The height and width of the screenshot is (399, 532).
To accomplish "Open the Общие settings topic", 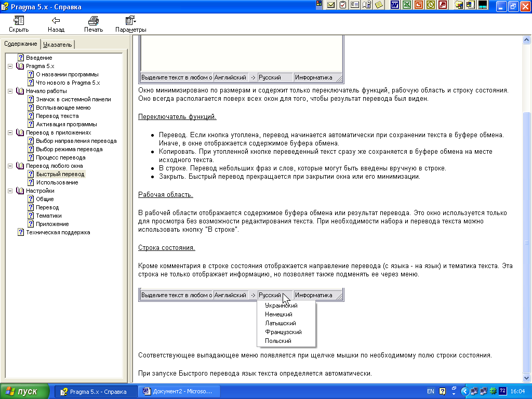I will click(x=45, y=199).
